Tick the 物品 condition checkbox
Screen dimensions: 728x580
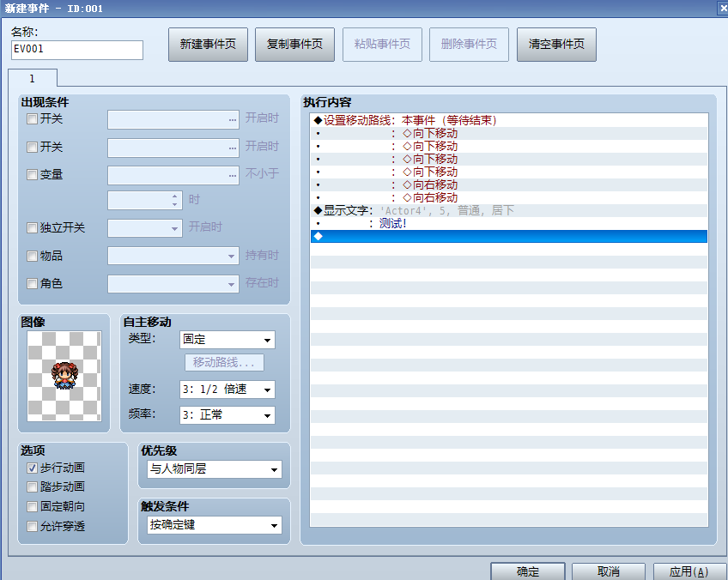(32, 256)
